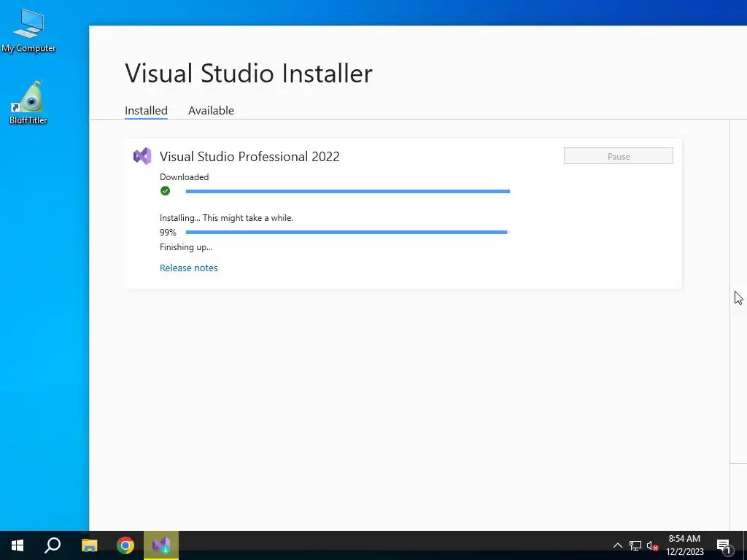
Task: Click the Visual Studio logo icon
Action: tap(142, 156)
